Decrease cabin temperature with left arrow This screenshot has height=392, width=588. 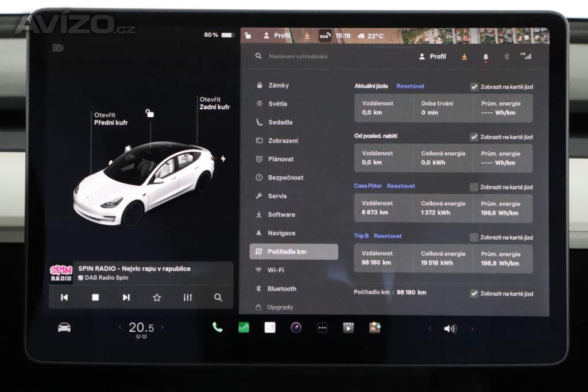point(120,328)
